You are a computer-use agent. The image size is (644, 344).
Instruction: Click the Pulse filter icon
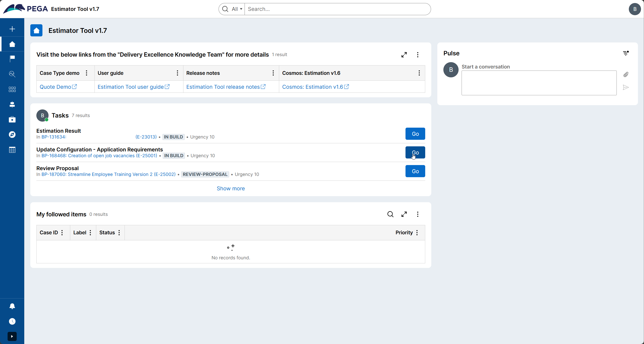[626, 53]
